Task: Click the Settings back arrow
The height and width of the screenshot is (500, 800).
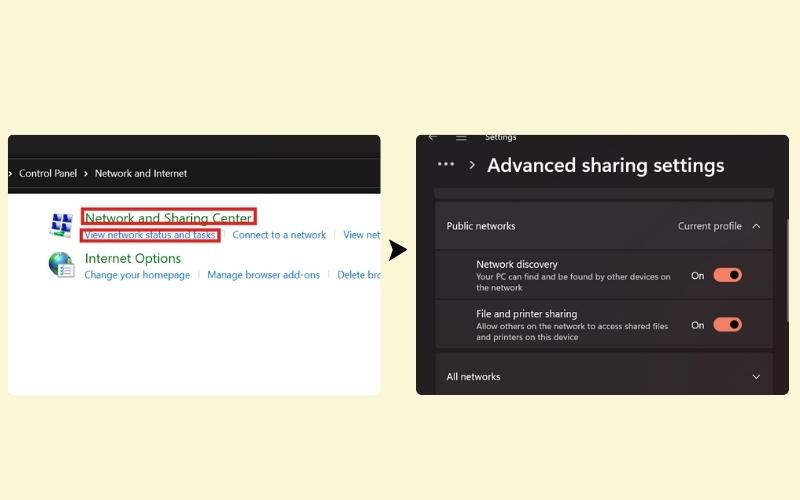Action: tap(433, 137)
